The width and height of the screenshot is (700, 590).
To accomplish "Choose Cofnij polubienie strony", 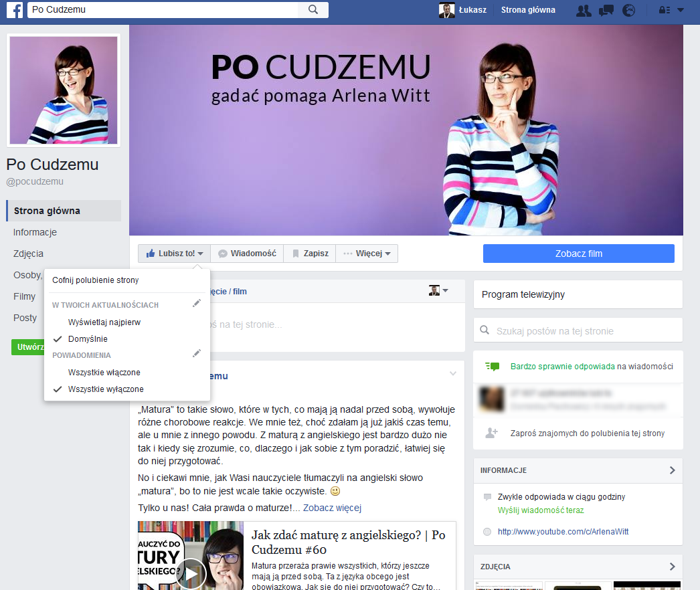I will coord(95,280).
